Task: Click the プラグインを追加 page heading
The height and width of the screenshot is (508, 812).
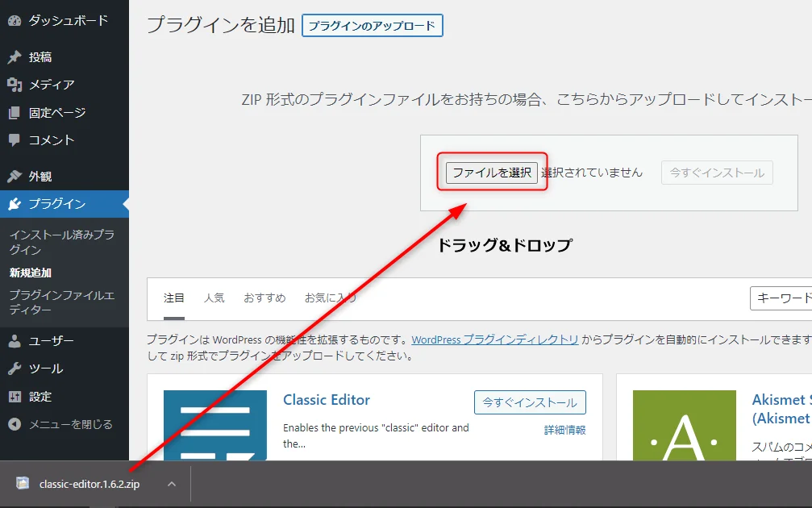Action: click(x=221, y=25)
